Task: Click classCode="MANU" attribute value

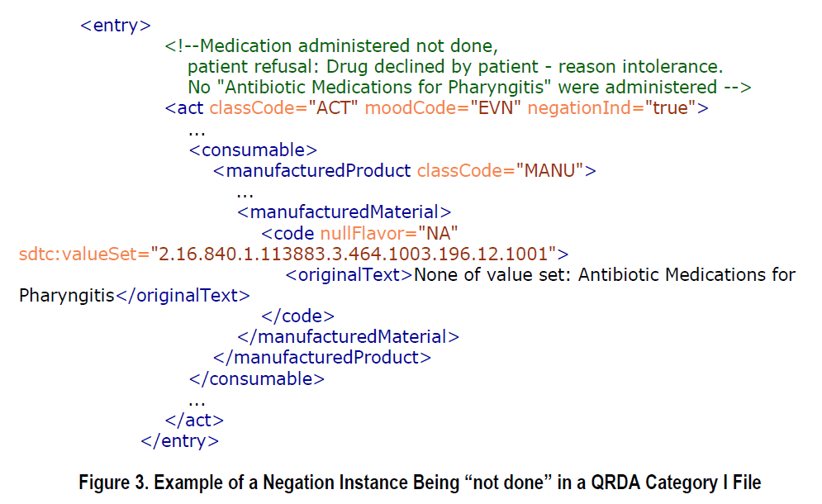Action: 550,171
